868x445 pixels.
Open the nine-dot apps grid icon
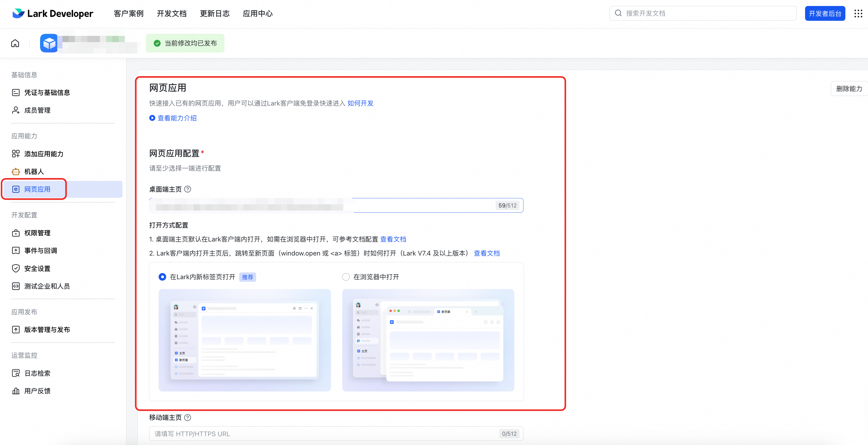(x=858, y=14)
